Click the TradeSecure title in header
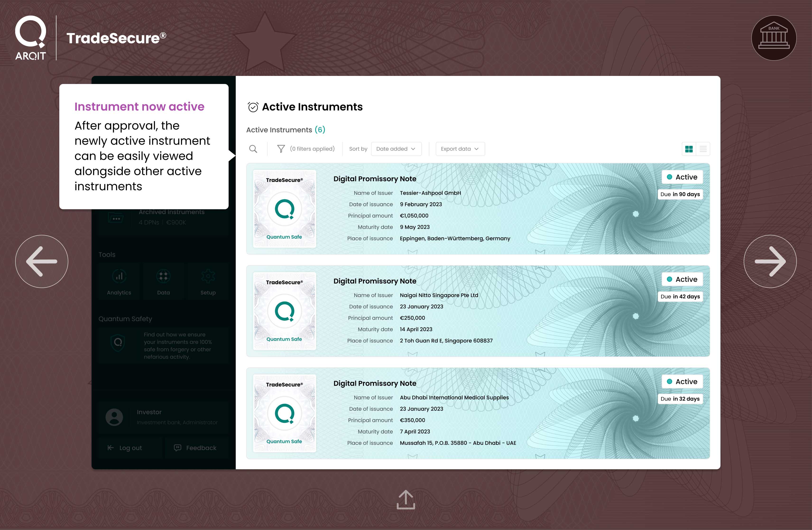This screenshot has height=530, width=812. pyautogui.click(x=116, y=38)
